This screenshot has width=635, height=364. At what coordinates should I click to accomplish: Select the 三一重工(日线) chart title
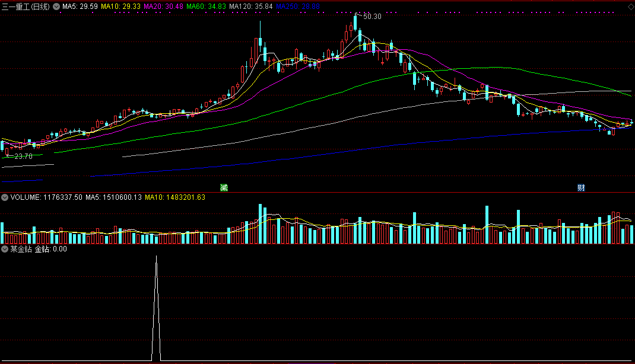26,7
